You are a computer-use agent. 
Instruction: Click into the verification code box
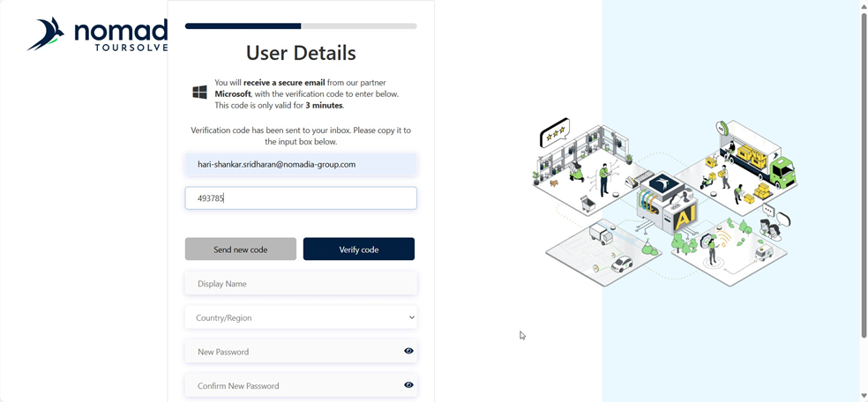pyautogui.click(x=301, y=198)
